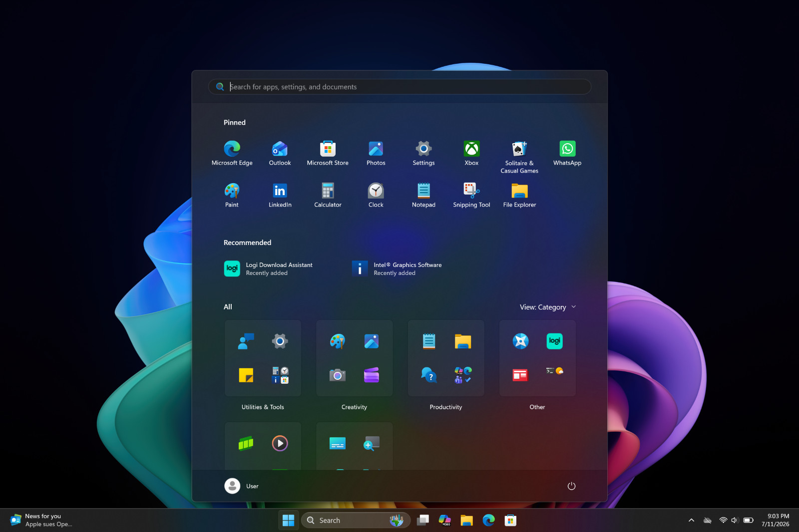Open Quick Assist in Utilities & Tools

click(246, 341)
